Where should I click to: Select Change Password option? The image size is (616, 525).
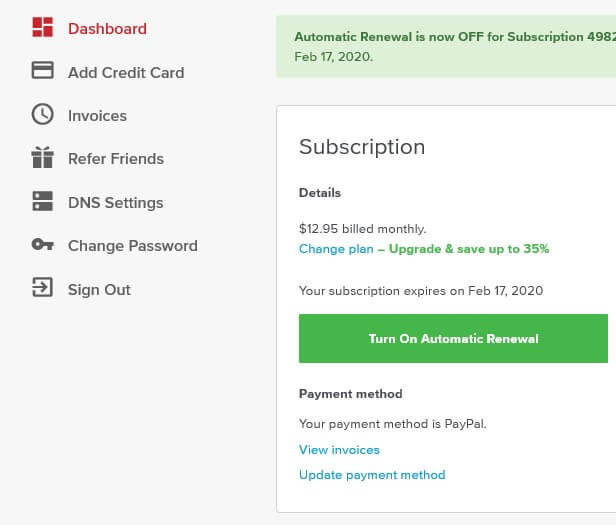(x=133, y=246)
